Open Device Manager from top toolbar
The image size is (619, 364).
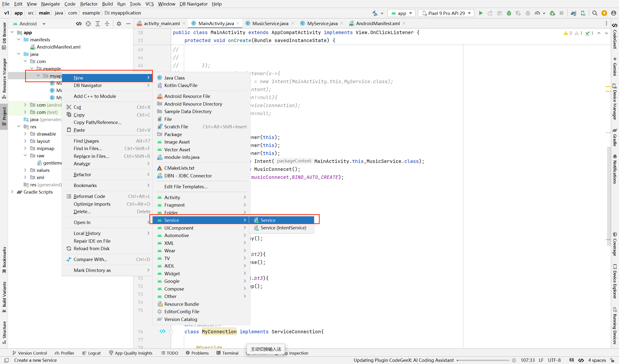[583, 13]
